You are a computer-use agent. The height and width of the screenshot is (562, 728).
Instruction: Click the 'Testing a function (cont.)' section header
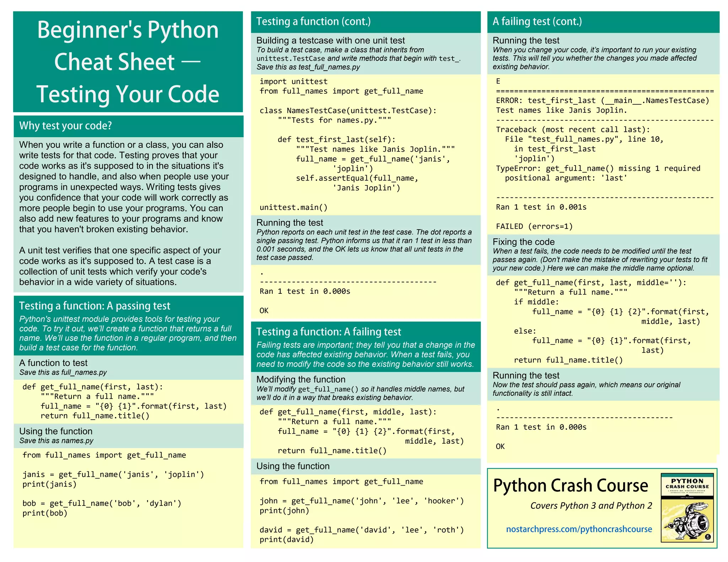coord(313,22)
